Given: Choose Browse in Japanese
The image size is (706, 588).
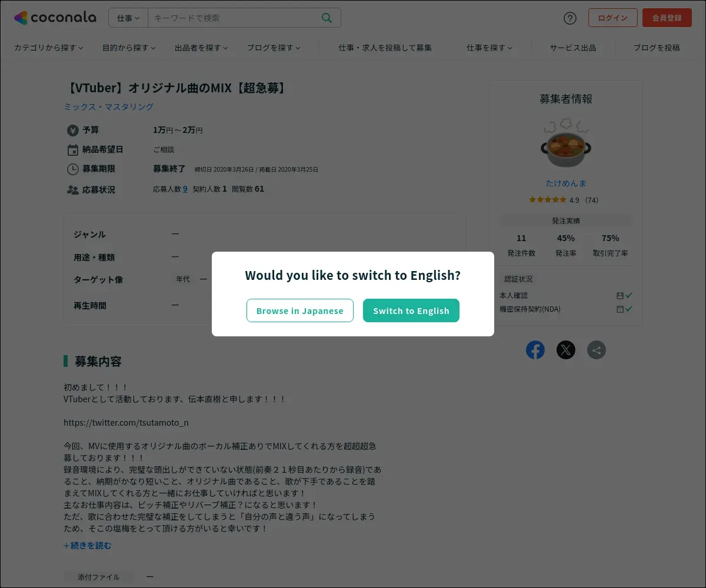Looking at the screenshot, I should pyautogui.click(x=300, y=310).
